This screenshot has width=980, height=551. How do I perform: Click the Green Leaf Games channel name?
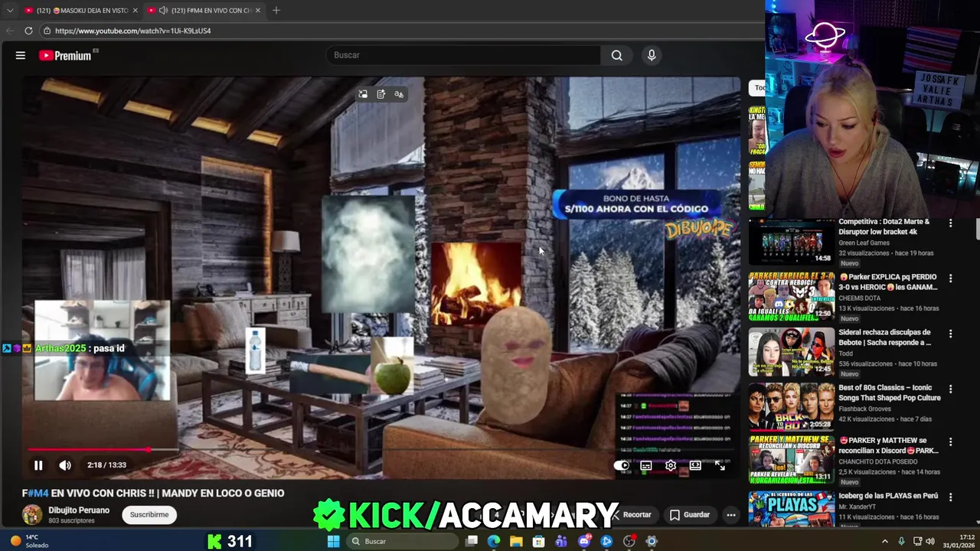click(866, 243)
